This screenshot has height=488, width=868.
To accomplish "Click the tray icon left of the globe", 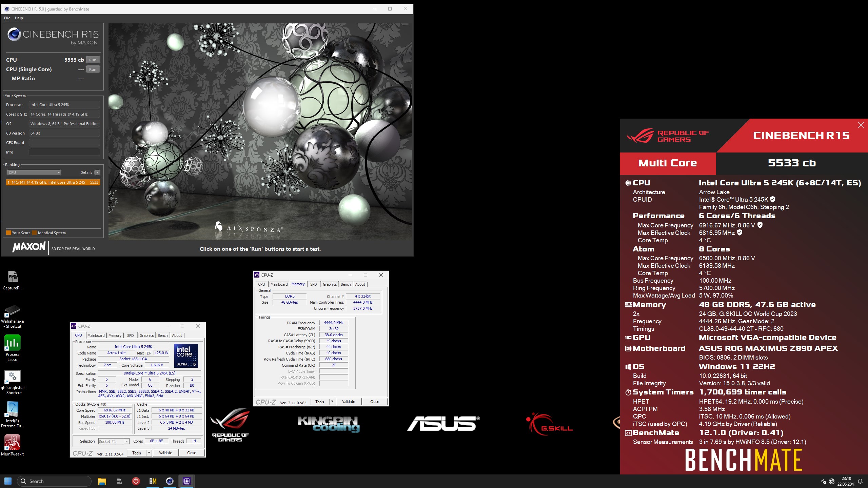I will 824,481.
